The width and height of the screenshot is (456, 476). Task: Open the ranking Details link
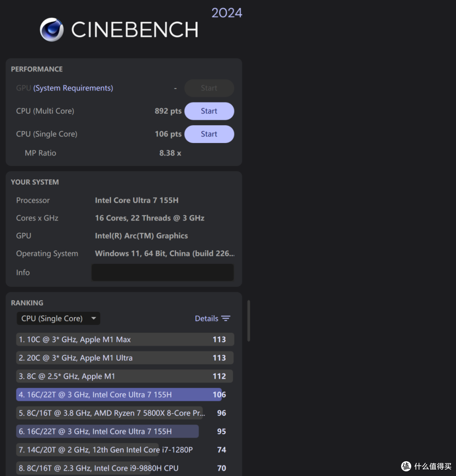pyautogui.click(x=206, y=319)
